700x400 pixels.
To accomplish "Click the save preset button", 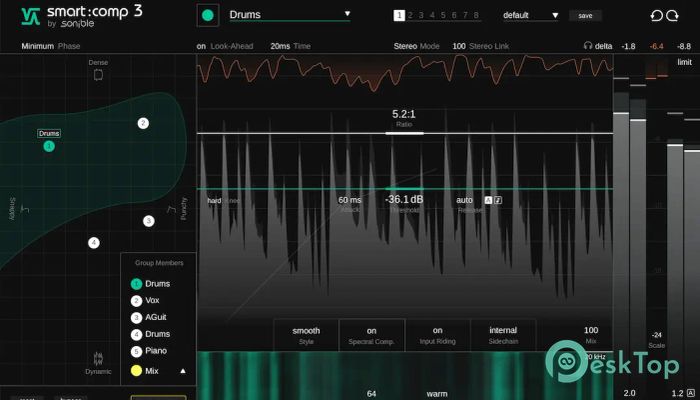I will 585,16.
